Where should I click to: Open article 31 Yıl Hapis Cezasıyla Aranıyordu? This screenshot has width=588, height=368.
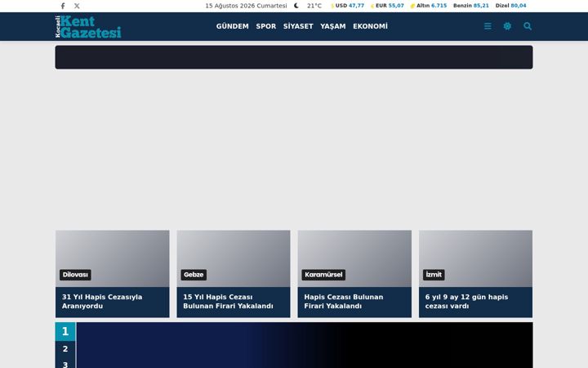(102, 302)
